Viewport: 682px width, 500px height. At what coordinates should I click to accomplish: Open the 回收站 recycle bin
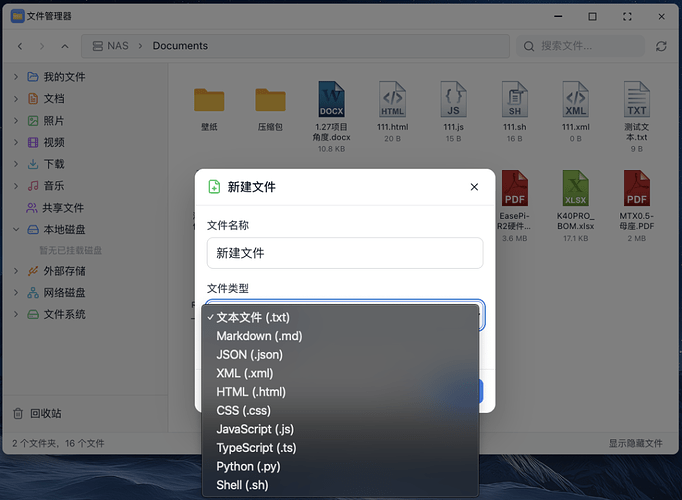(45, 413)
